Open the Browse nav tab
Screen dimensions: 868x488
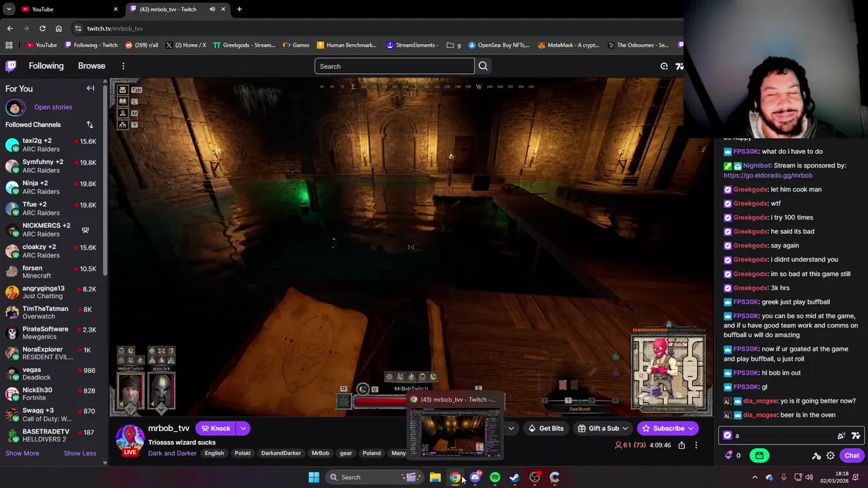[x=92, y=66]
